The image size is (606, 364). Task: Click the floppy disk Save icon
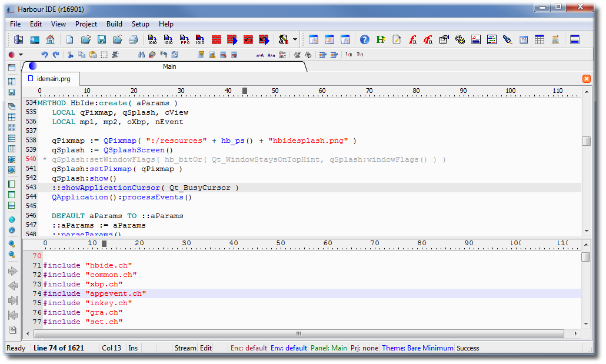click(101, 40)
